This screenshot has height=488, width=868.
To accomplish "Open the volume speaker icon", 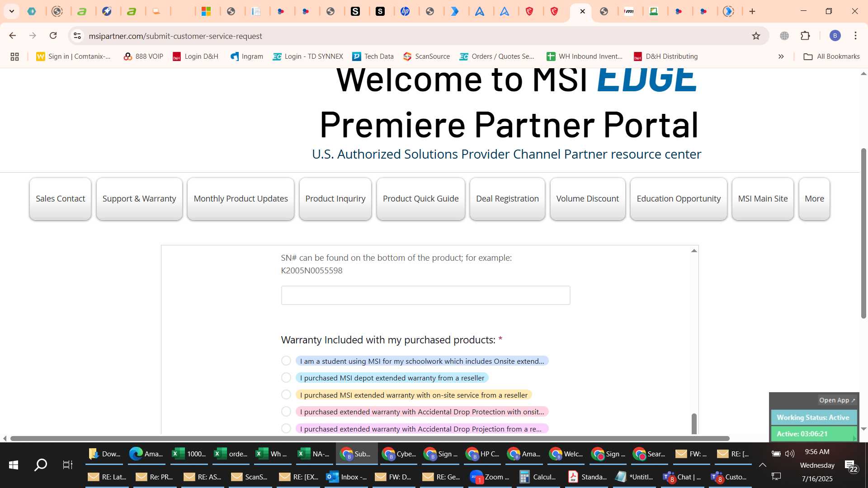I will (x=790, y=454).
